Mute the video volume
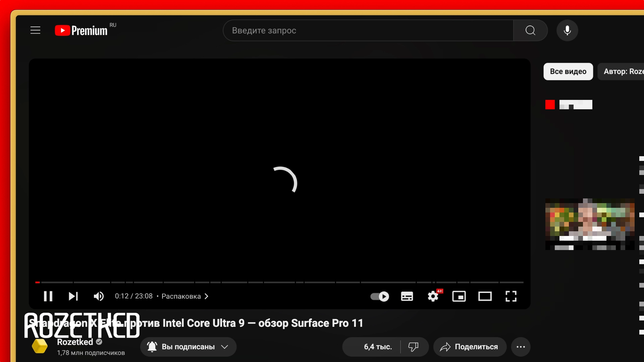The image size is (644, 362). tap(99, 296)
